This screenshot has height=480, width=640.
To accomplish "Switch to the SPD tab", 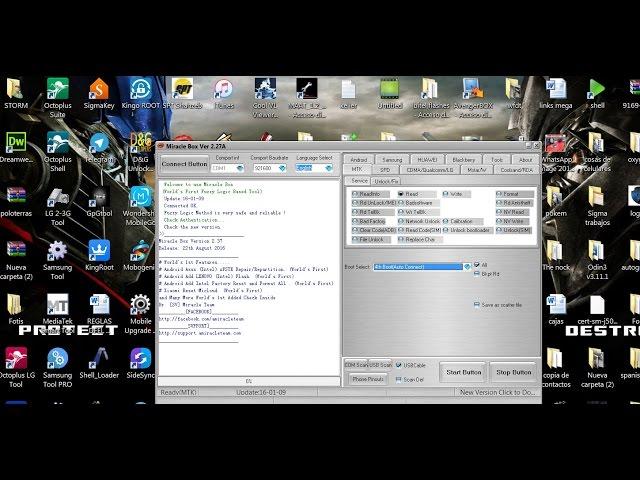I will [385, 170].
